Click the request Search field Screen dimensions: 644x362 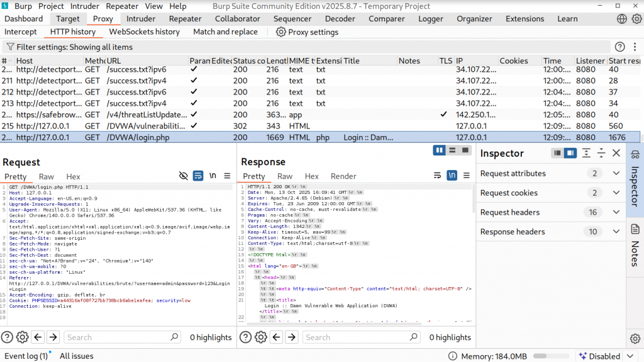(123, 337)
